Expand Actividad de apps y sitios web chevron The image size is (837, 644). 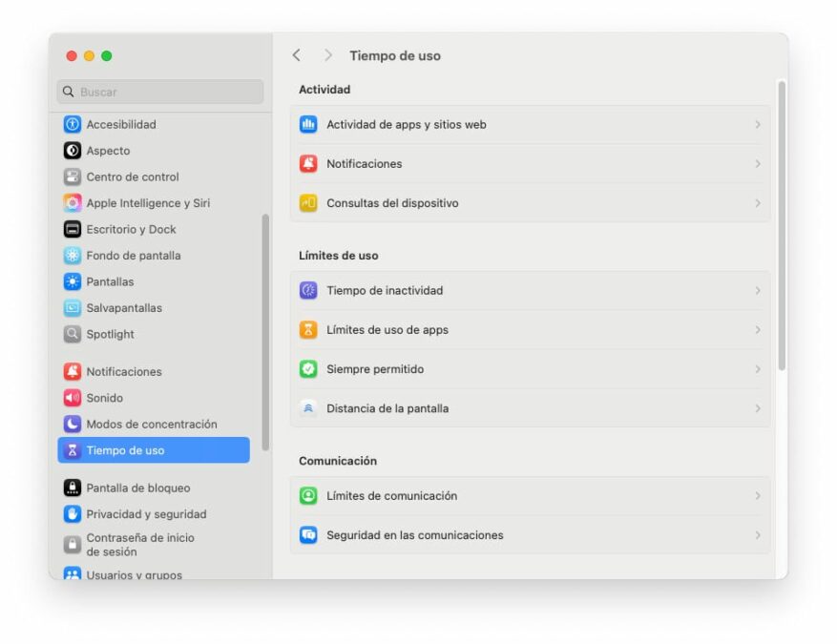(758, 124)
